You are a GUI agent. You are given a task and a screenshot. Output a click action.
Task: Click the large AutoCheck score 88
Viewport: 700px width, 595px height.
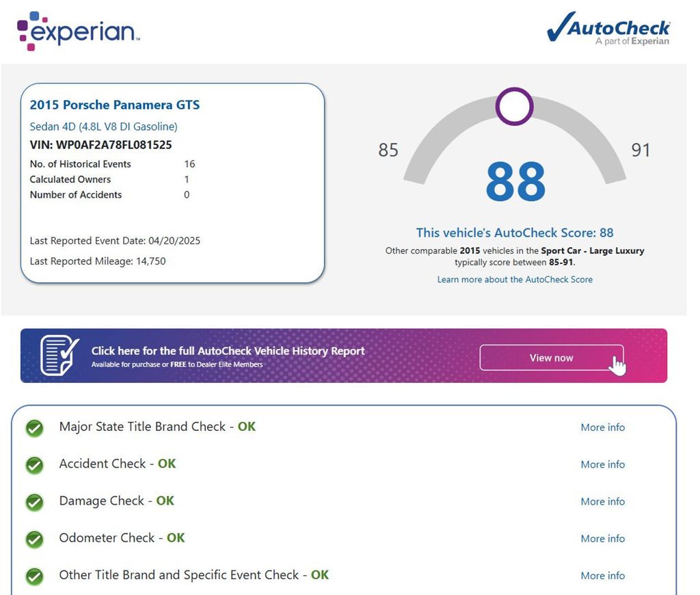coord(515,181)
